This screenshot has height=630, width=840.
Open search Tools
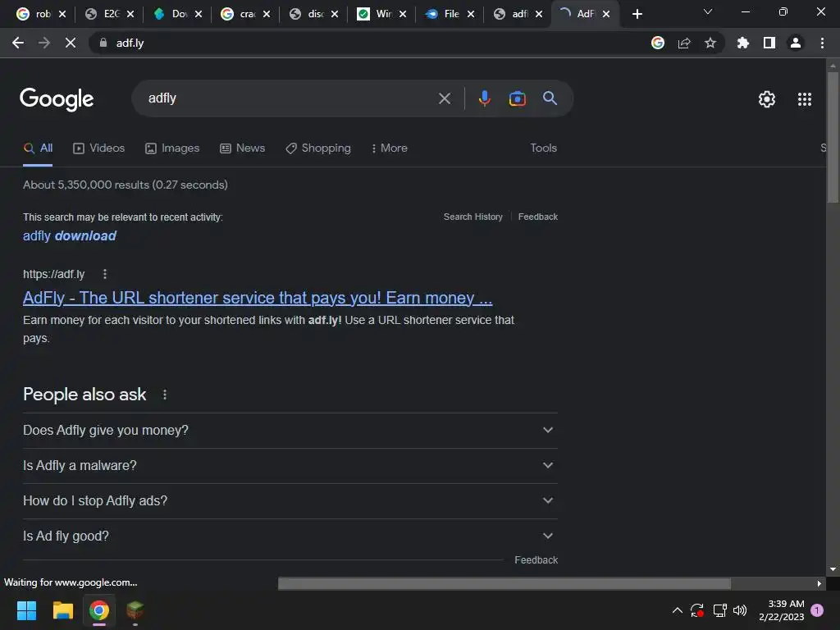coord(543,148)
